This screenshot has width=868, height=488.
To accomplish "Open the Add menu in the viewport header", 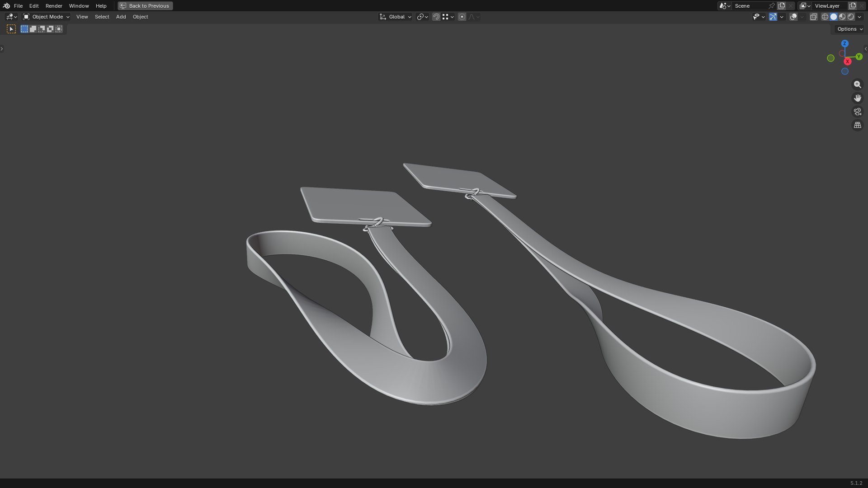I will point(121,17).
